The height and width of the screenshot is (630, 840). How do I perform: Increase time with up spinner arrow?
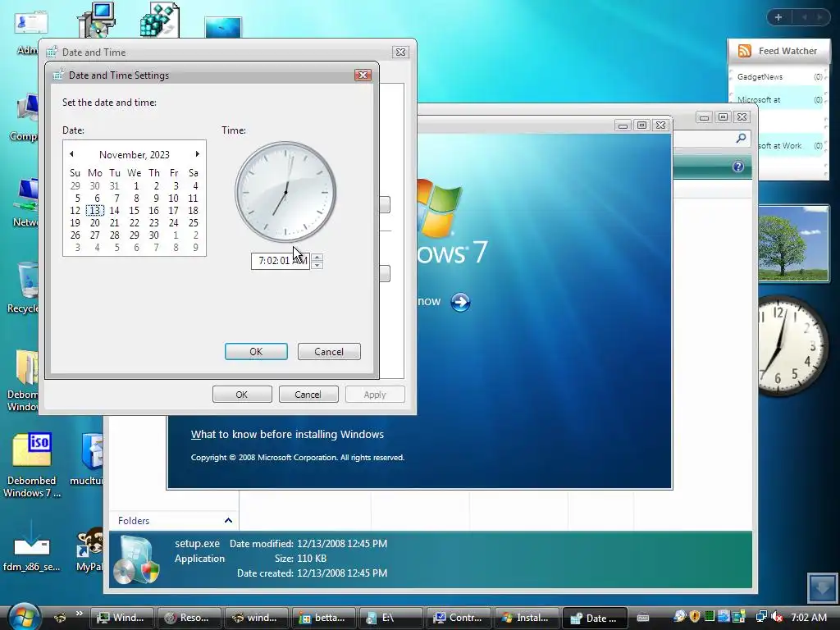pyautogui.click(x=317, y=257)
